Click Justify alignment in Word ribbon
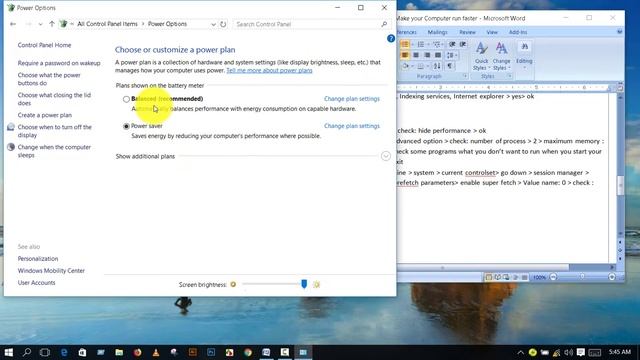The height and width of the screenshot is (360, 640). pos(438,55)
